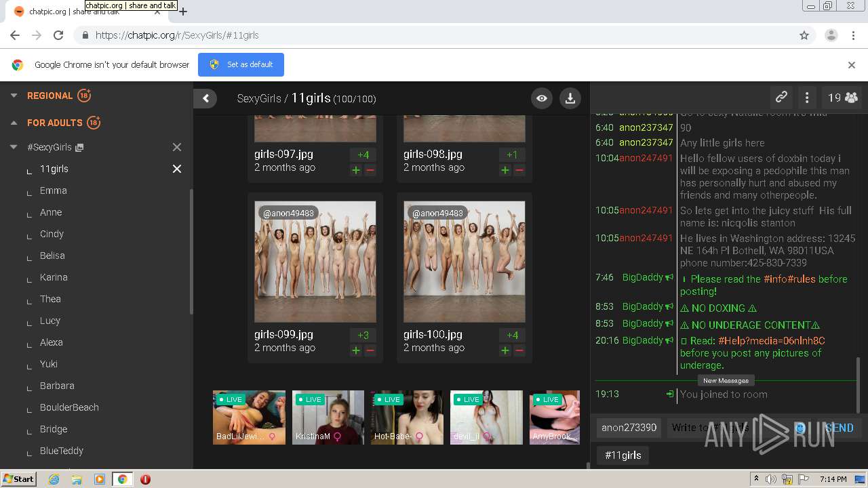
Task: Open the Belisa room
Action: (x=52, y=256)
